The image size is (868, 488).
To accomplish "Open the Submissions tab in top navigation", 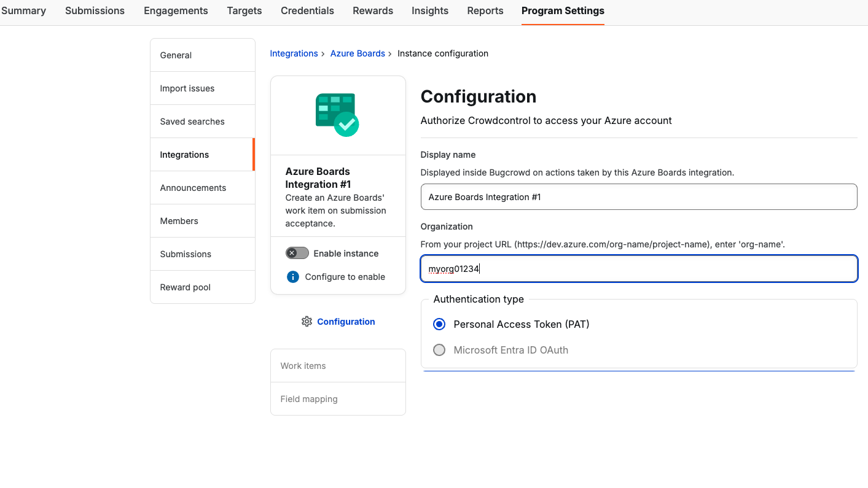I will (95, 11).
